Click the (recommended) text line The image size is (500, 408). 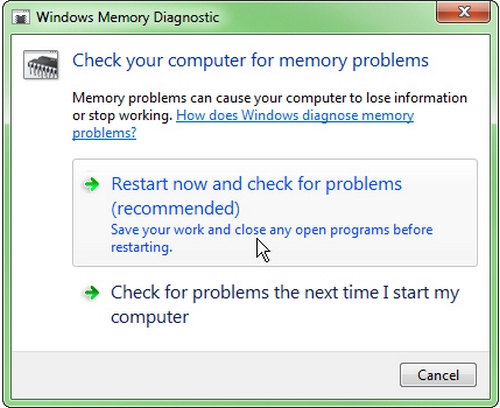coord(175,208)
